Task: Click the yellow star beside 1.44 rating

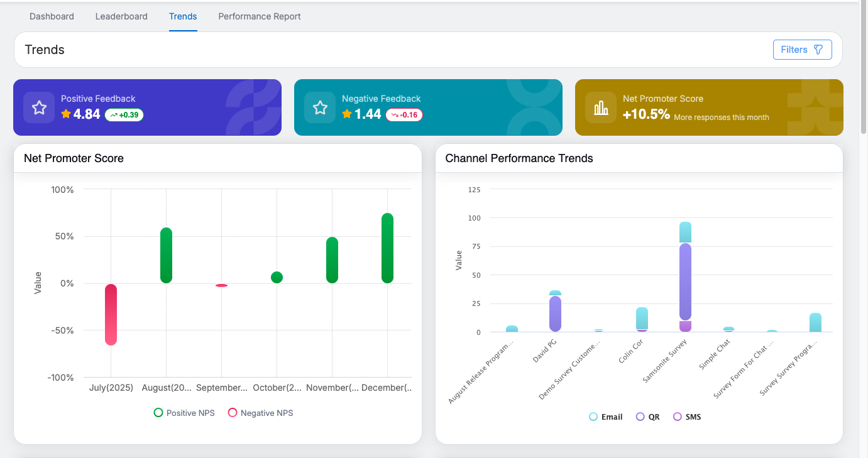Action: click(x=347, y=114)
